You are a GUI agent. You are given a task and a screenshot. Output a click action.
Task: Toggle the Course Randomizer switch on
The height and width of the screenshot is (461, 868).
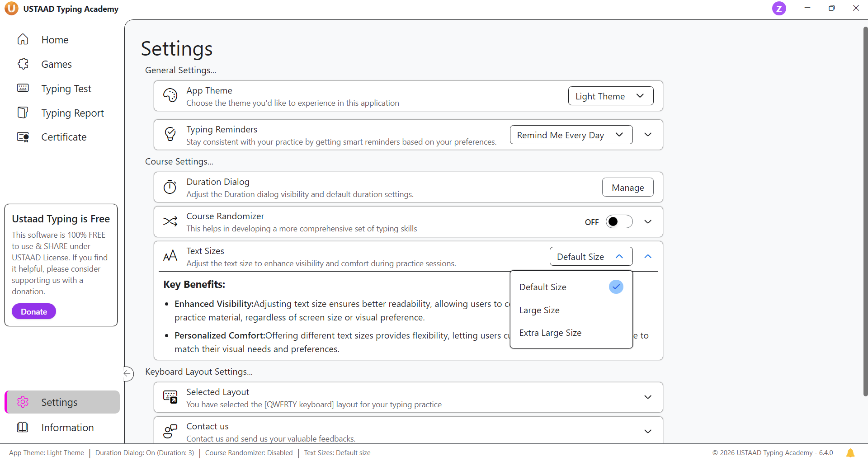tap(618, 222)
